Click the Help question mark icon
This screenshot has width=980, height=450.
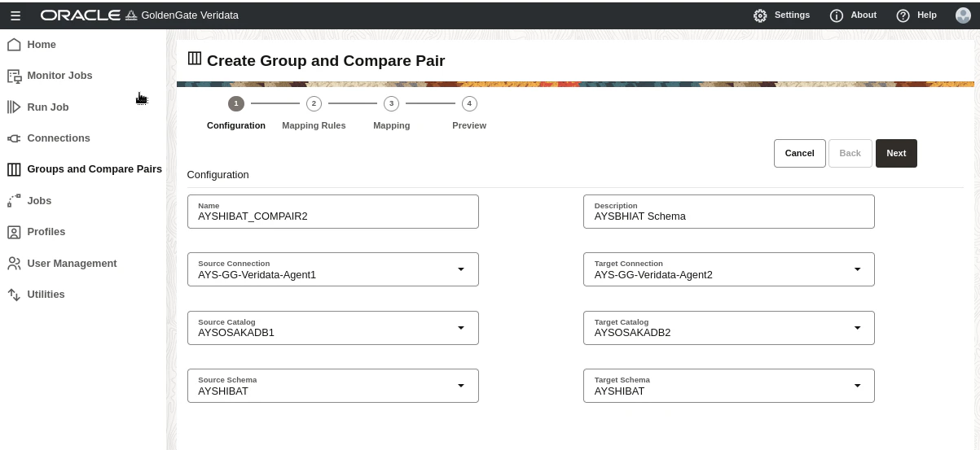903,15
